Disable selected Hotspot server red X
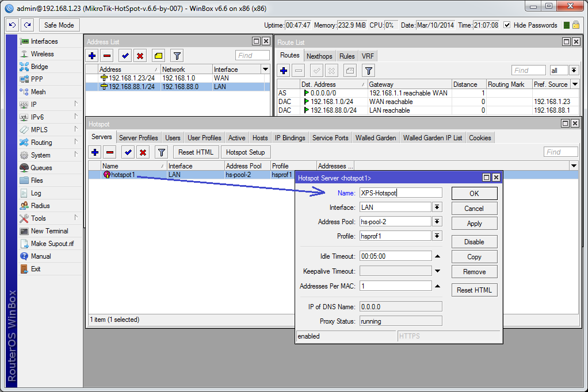The image size is (588, 392). click(143, 152)
